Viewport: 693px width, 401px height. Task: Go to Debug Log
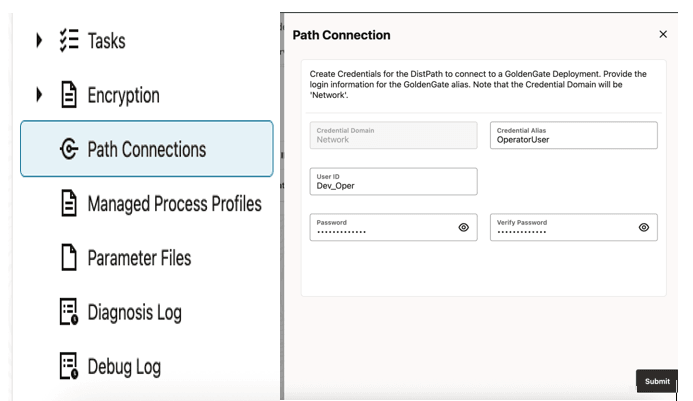(x=123, y=366)
